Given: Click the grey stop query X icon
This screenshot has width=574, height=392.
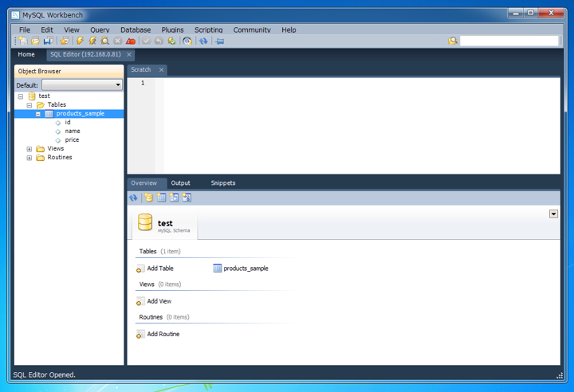Looking at the screenshot, I should pos(117,41).
